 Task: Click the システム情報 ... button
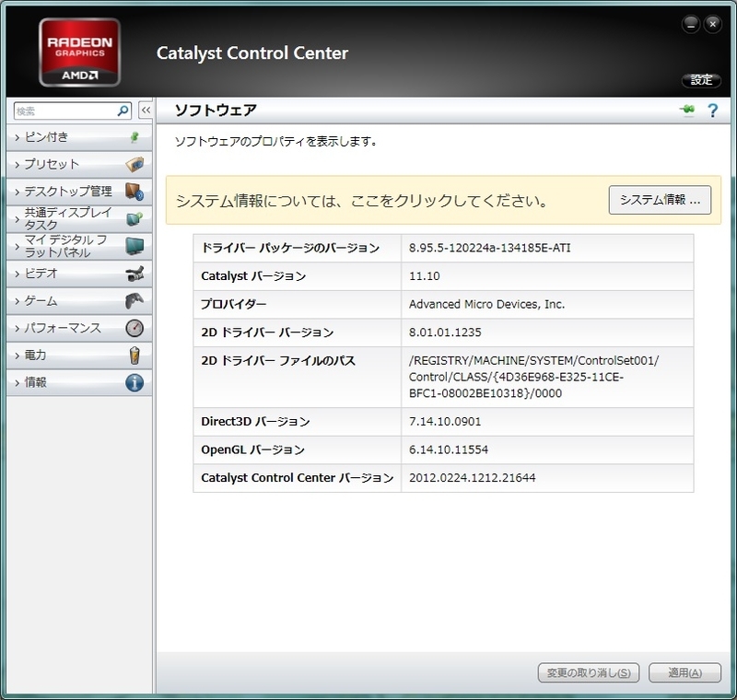tap(660, 200)
